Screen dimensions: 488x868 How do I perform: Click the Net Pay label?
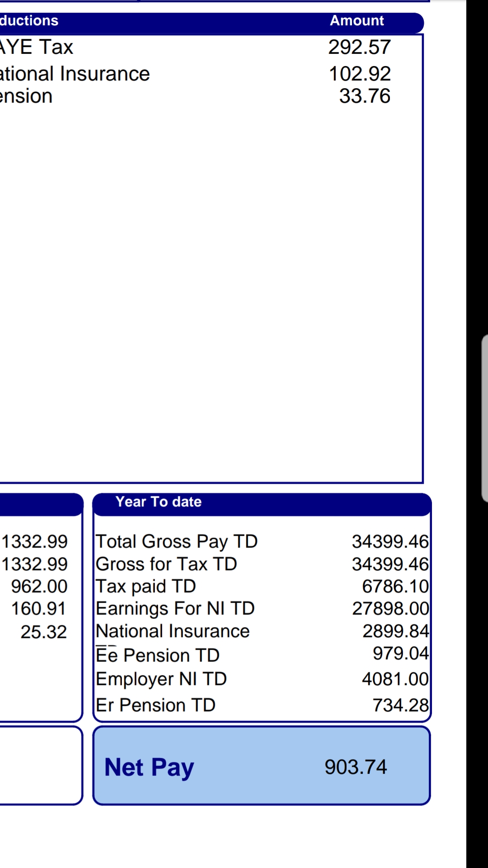pos(149,767)
